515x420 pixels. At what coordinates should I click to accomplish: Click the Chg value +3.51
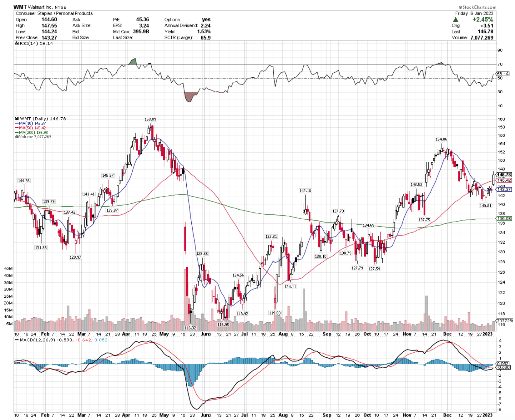487,26
